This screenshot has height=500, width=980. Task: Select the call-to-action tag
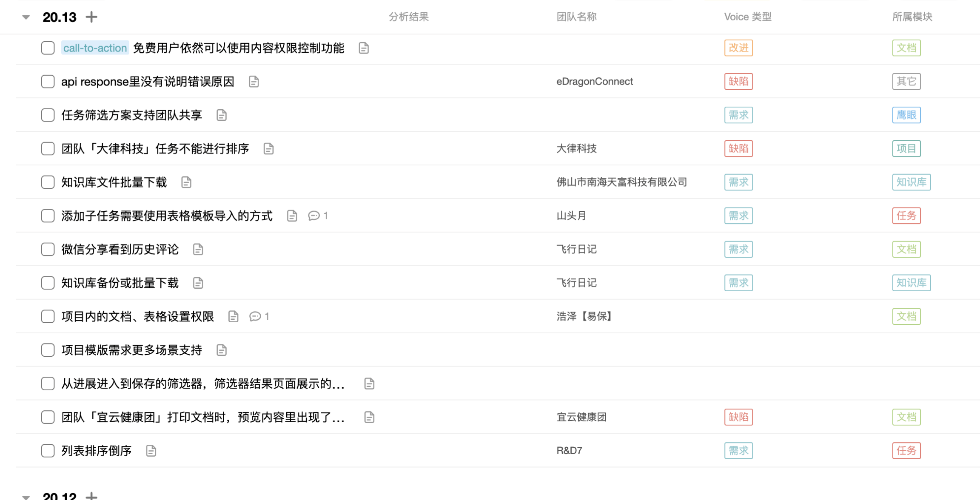pyautogui.click(x=95, y=48)
